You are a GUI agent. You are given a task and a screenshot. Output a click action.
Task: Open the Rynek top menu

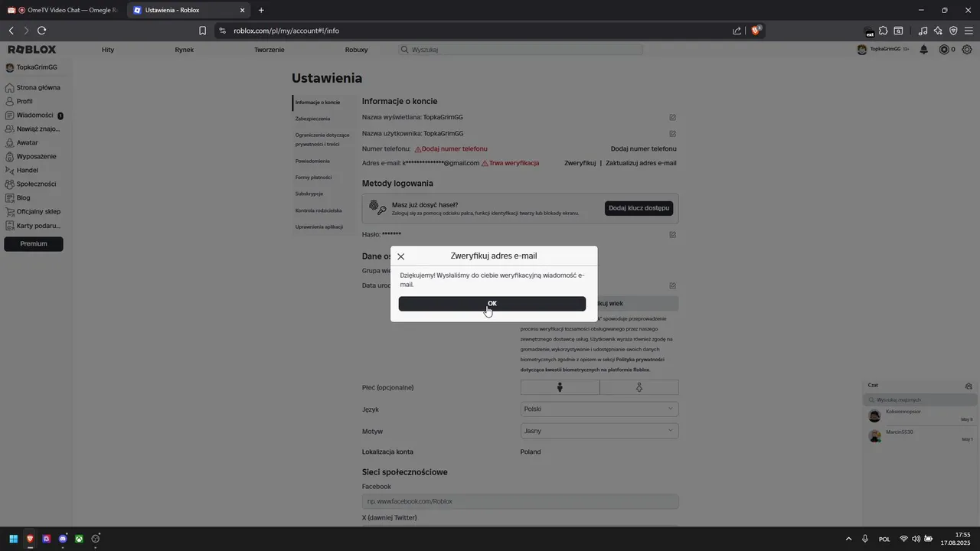pyautogui.click(x=184, y=50)
